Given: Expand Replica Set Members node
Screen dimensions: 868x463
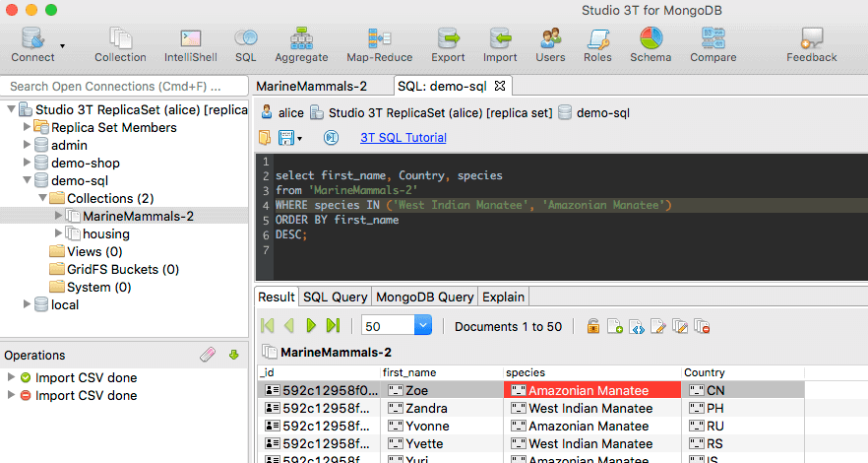Looking at the screenshot, I should coord(26,127).
